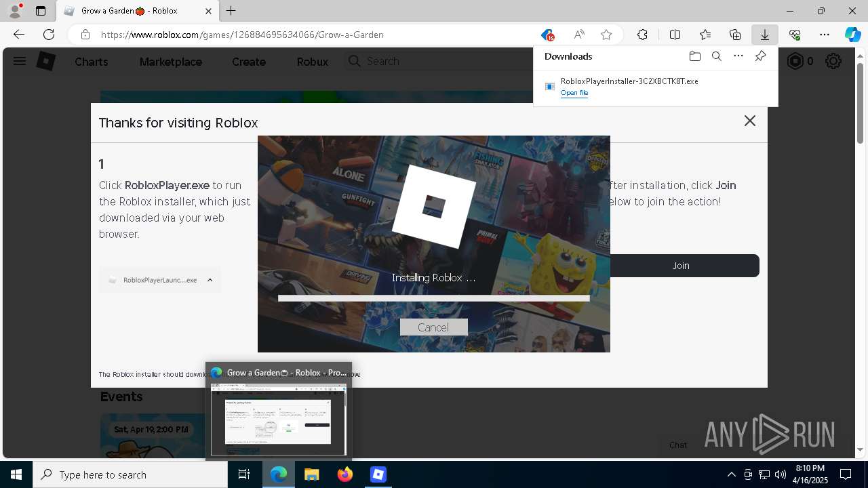
Task: Open Browser essentials heart icon
Action: 795,35
